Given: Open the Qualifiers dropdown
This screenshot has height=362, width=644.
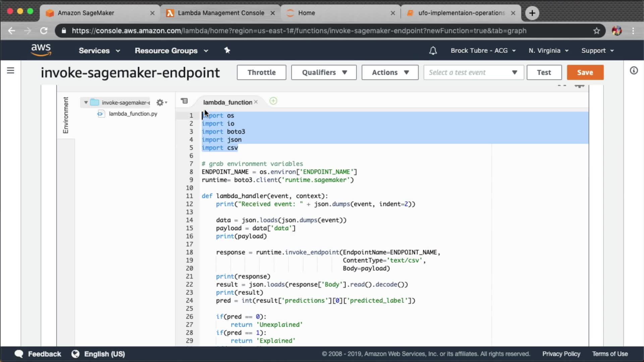Looking at the screenshot, I should pos(324,72).
